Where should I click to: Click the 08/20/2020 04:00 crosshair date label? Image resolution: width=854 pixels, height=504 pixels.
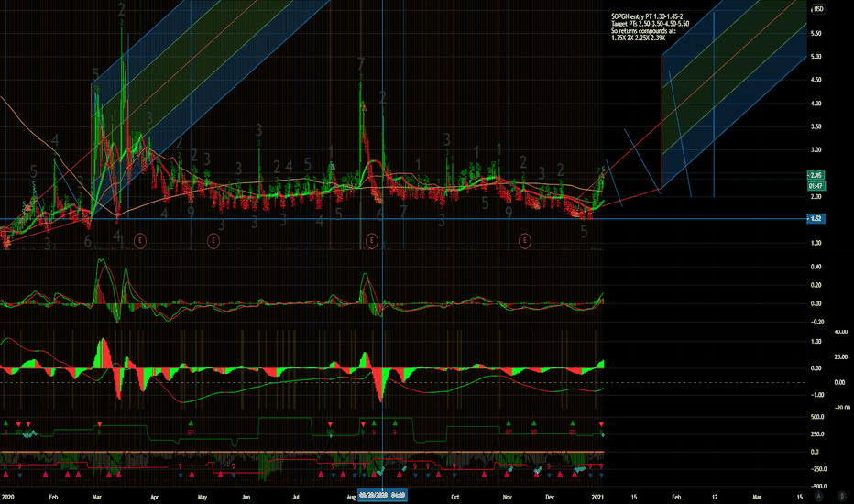(382, 496)
